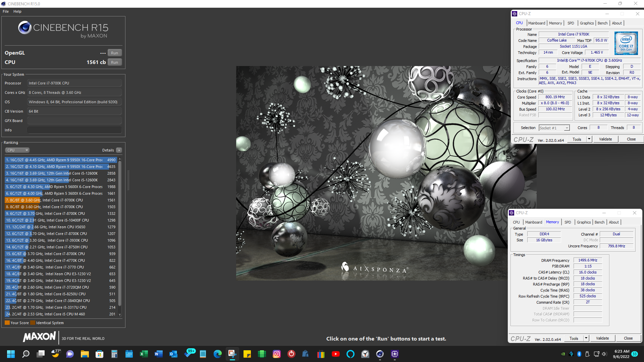Open YouTube from the taskbar
644x362 pixels.
tap(335, 354)
